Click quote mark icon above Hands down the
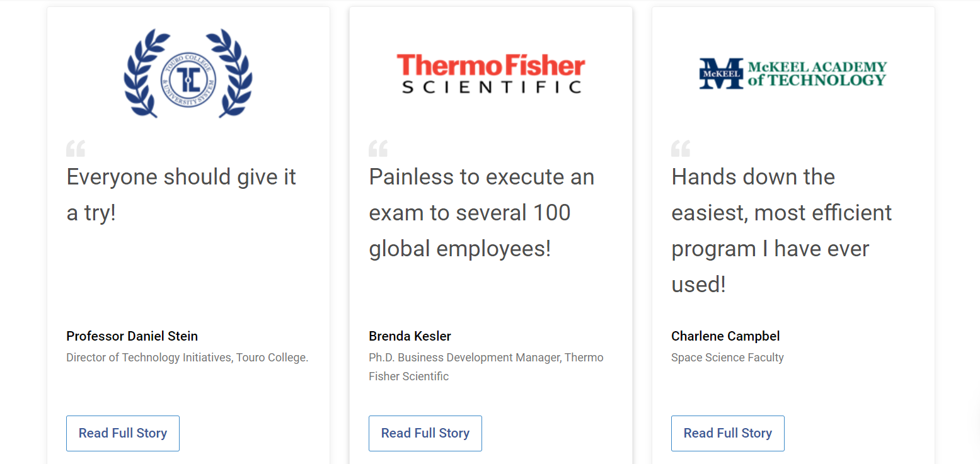The width and height of the screenshot is (980, 464). pos(681,149)
